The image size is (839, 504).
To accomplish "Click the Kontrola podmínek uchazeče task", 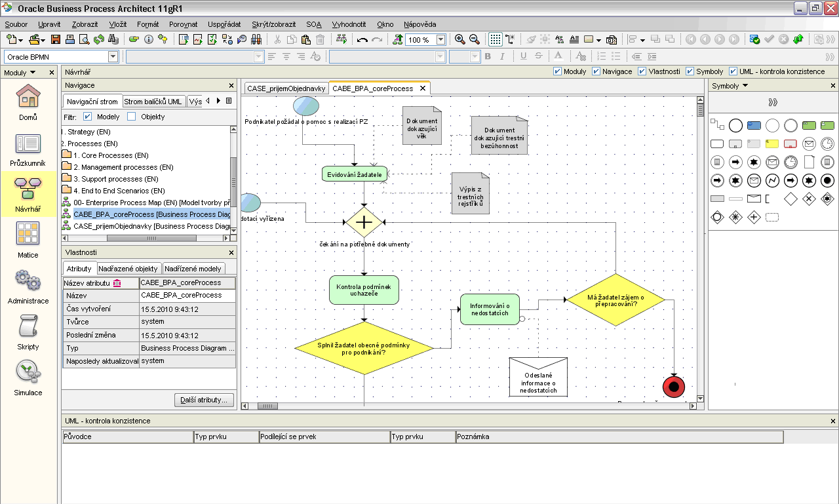I will (364, 290).
